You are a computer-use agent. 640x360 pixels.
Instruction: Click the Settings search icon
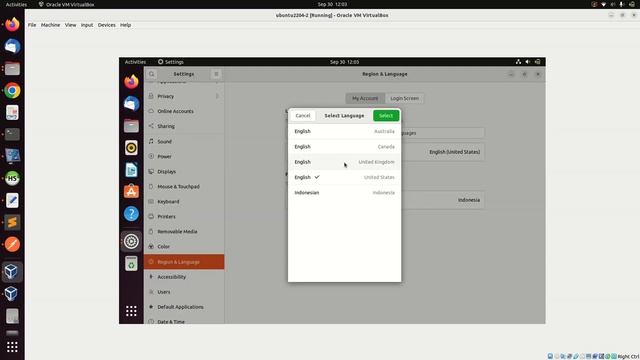[x=151, y=74]
